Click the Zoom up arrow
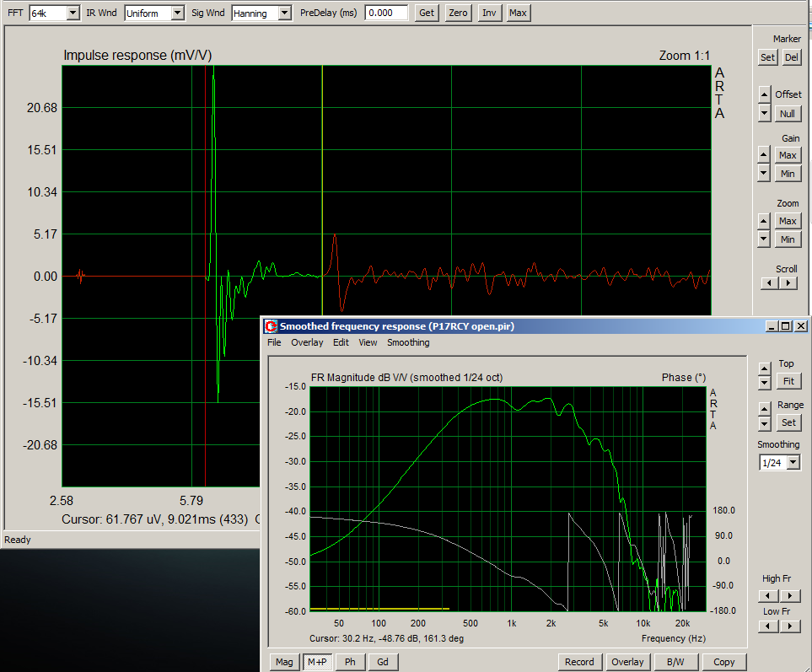Screen dimensions: 812x672 tap(764, 221)
